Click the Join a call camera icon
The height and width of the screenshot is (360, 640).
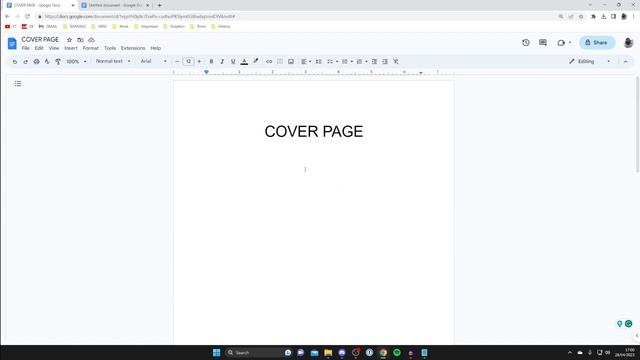point(561,42)
